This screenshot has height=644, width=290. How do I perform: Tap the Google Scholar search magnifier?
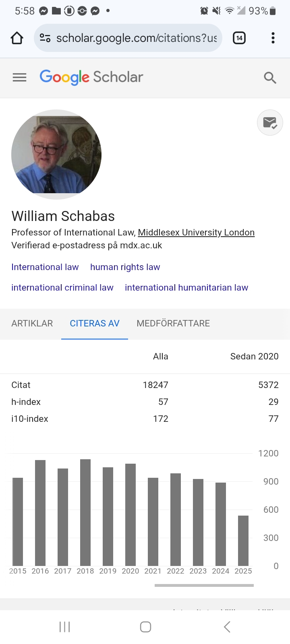point(270,78)
